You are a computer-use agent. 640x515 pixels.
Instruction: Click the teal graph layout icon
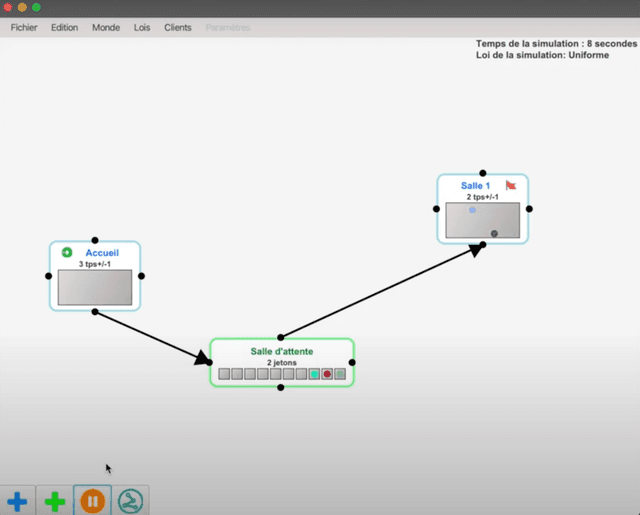(131, 501)
